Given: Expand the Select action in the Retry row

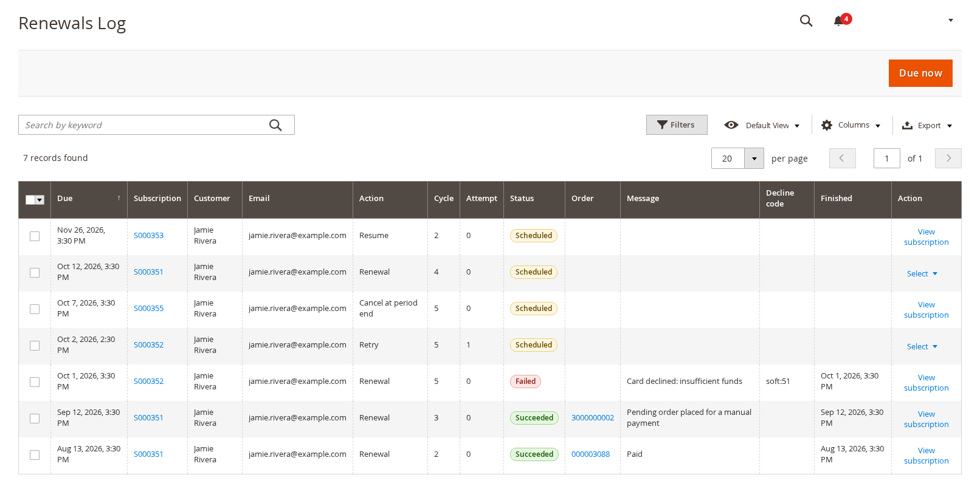Looking at the screenshot, I should (922, 347).
